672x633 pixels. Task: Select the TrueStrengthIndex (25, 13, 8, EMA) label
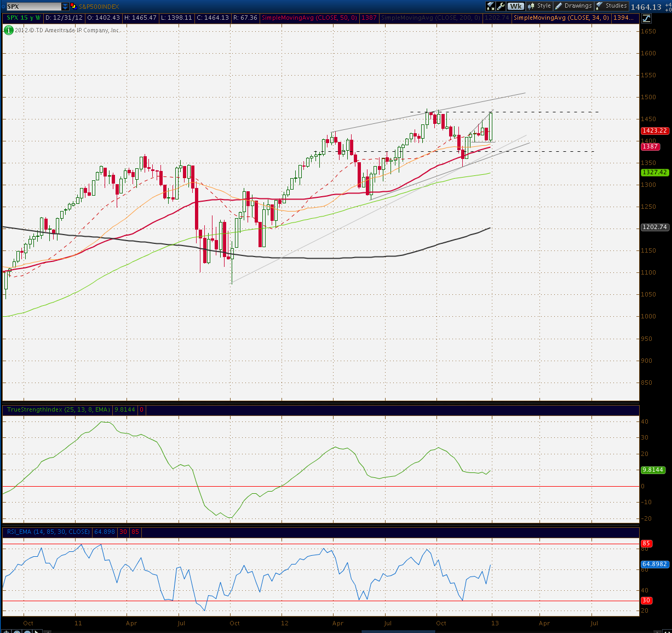(59, 410)
